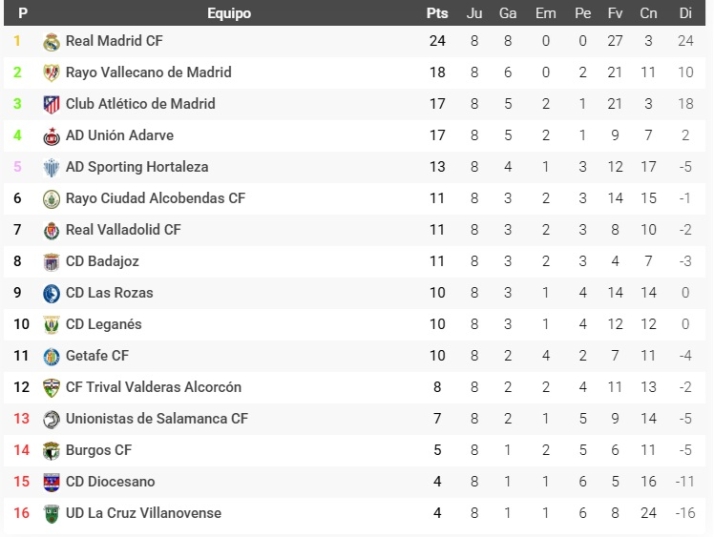This screenshot has width=714, height=537.
Task: Select the CD Diocesano team name
Action: (x=110, y=481)
